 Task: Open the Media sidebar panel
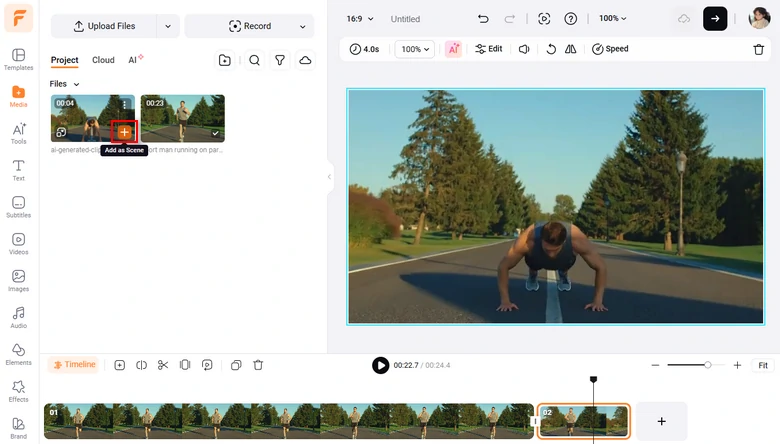(x=18, y=96)
